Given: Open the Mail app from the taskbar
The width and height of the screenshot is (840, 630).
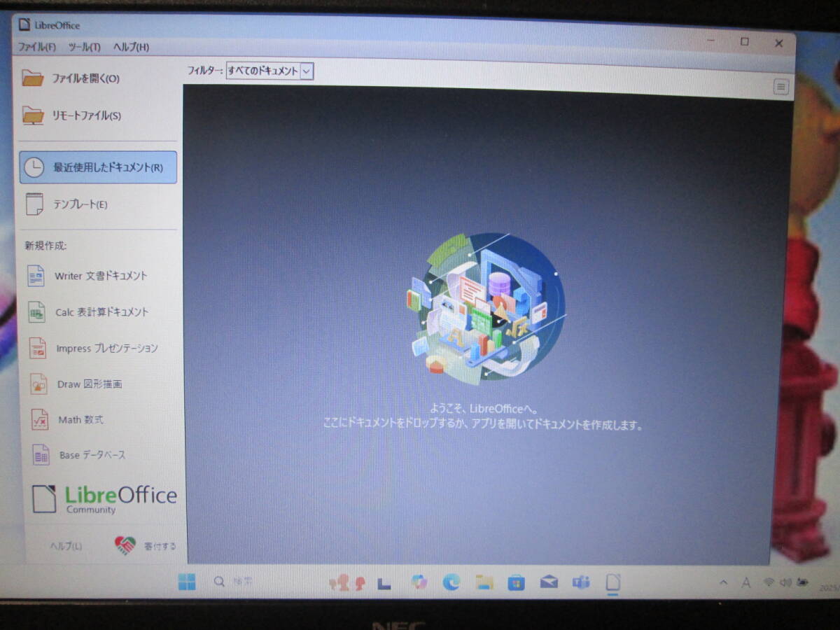Looking at the screenshot, I should point(549,582).
